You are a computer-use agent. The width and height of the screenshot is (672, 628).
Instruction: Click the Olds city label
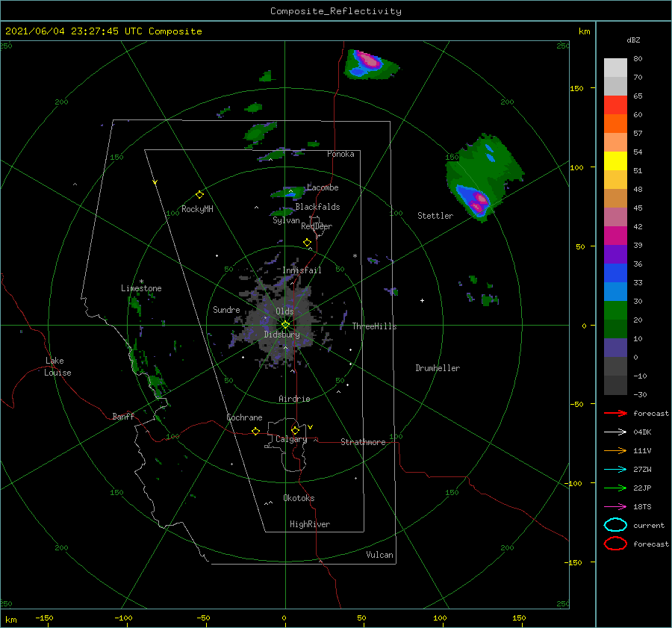tap(284, 311)
